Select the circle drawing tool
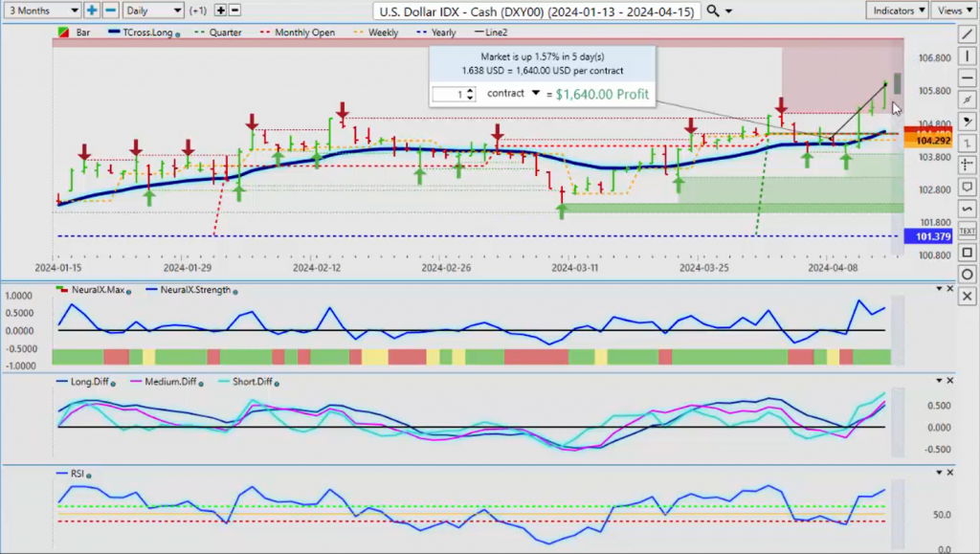Screen dimensions: 980x554 point(967,275)
